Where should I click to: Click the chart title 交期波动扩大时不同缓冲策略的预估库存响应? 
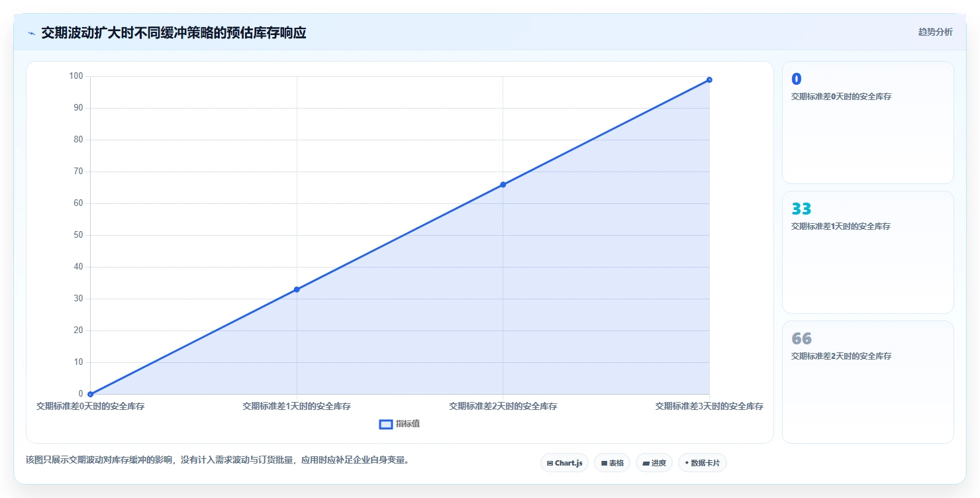[173, 33]
